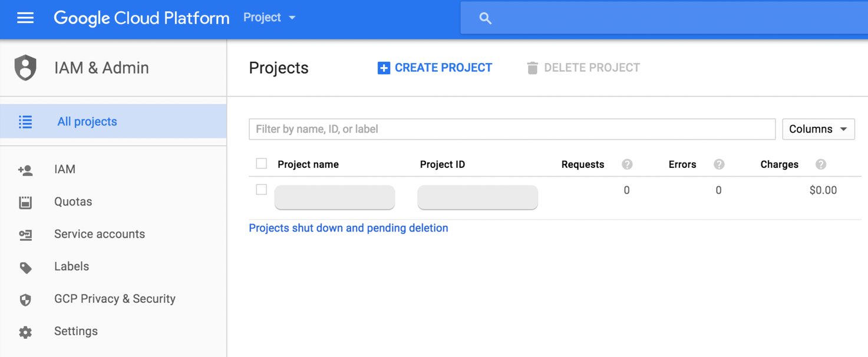Viewport: 868px width, 357px height.
Task: Expand the Columns dropdown
Action: (818, 129)
